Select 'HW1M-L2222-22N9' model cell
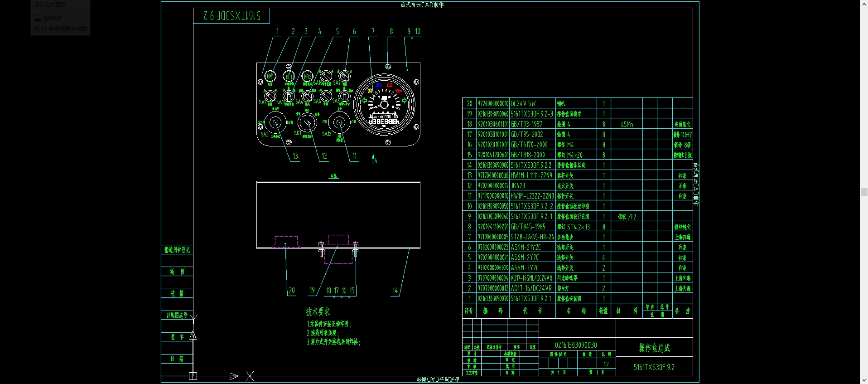This screenshot has height=384, width=868. click(532, 196)
